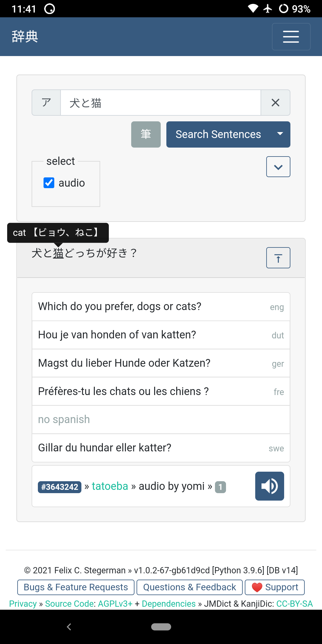322x644 pixels.
Task: Open the Search Sentences dropdown arrow
Action: coord(280,134)
